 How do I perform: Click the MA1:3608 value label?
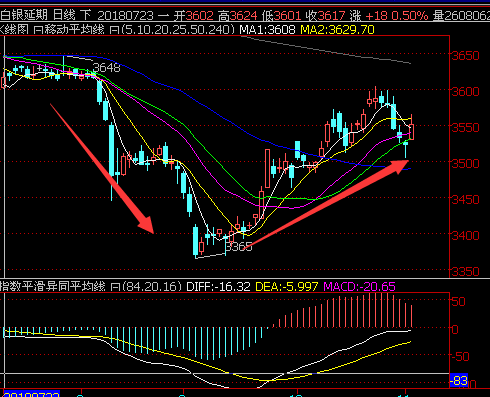point(267,30)
